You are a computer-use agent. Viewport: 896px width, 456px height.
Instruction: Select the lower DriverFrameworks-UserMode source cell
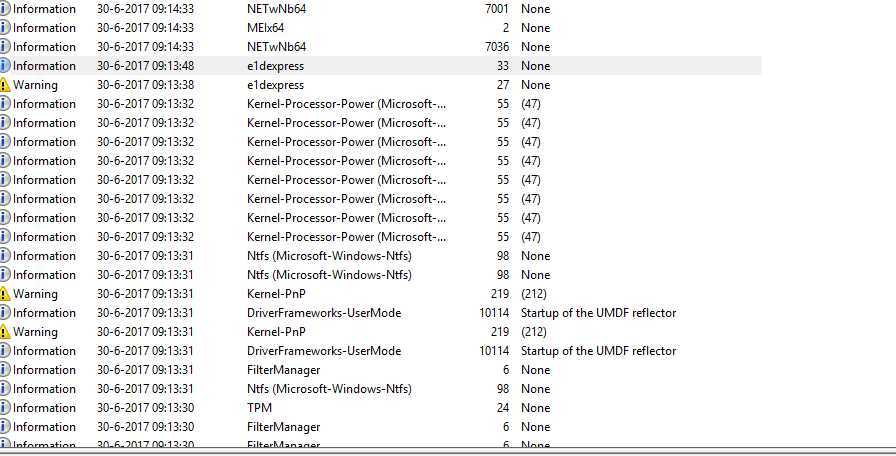324,351
